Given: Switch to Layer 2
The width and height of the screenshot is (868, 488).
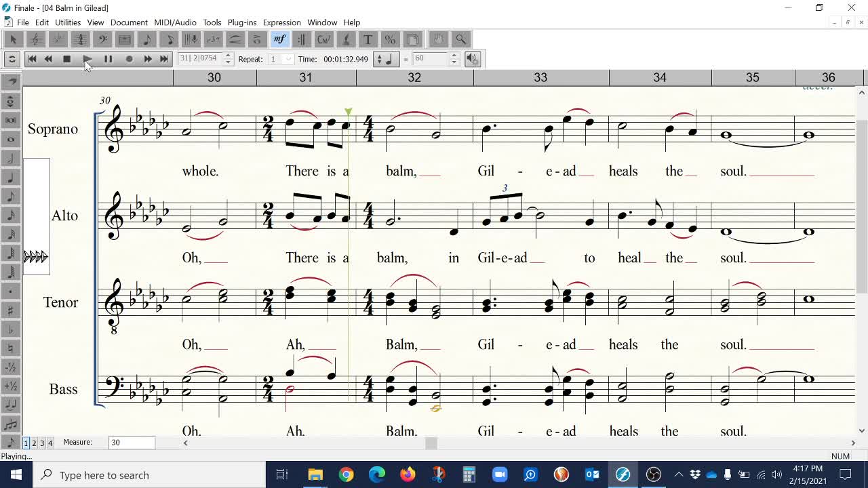Looking at the screenshot, I should click(x=34, y=443).
